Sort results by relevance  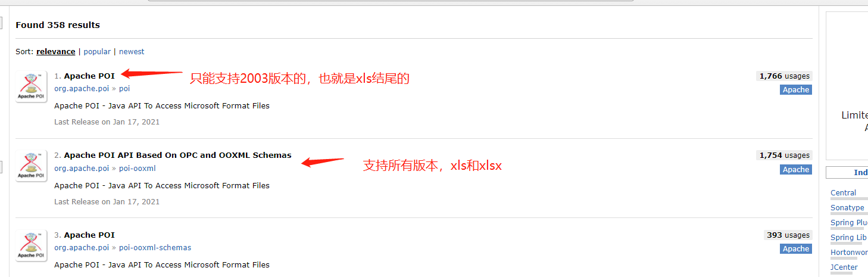coord(56,52)
